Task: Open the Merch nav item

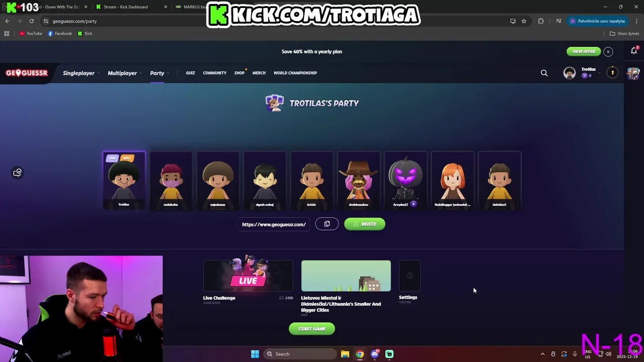Action: [x=259, y=73]
